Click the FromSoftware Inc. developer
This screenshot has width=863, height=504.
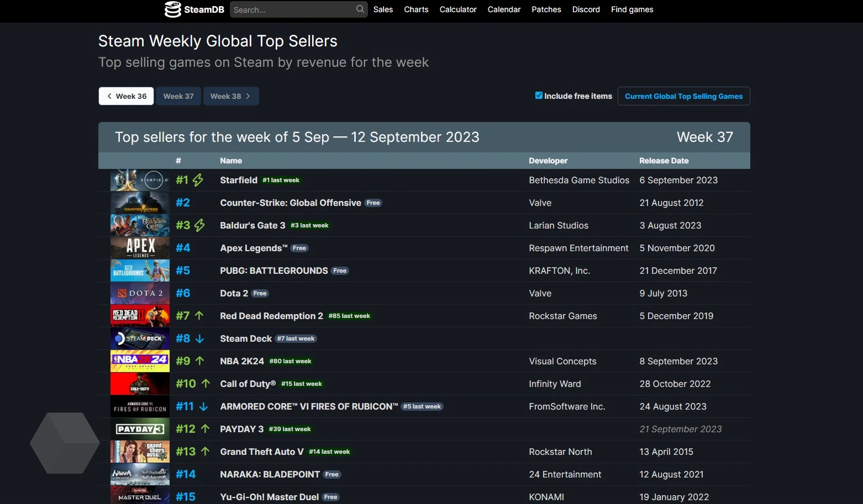tap(567, 406)
